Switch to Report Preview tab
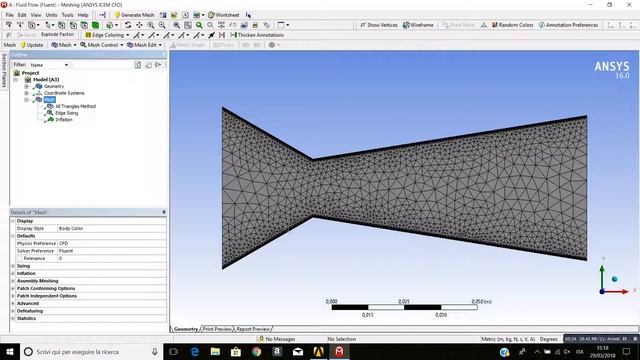This screenshot has height=360, width=640. point(253,329)
